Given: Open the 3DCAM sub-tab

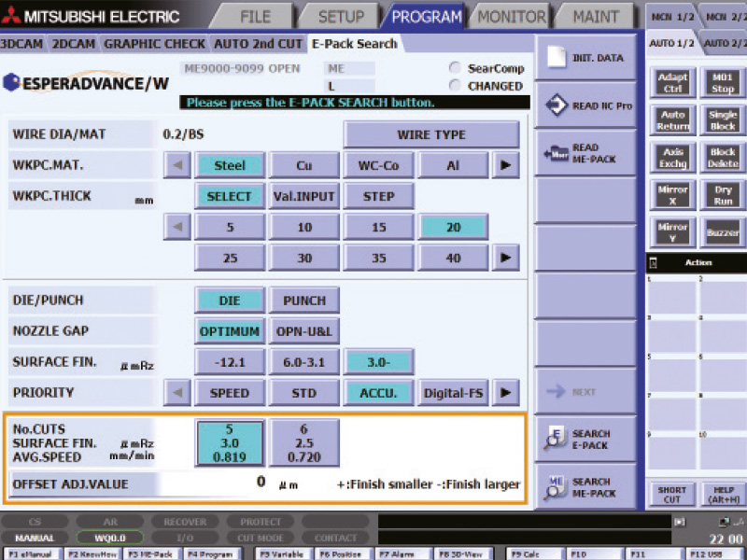Looking at the screenshot, I should coord(21,44).
